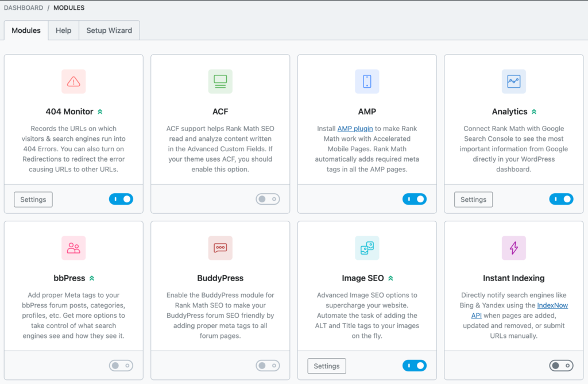Click the Analytics chart icon
The height and width of the screenshot is (384, 588).
point(514,82)
